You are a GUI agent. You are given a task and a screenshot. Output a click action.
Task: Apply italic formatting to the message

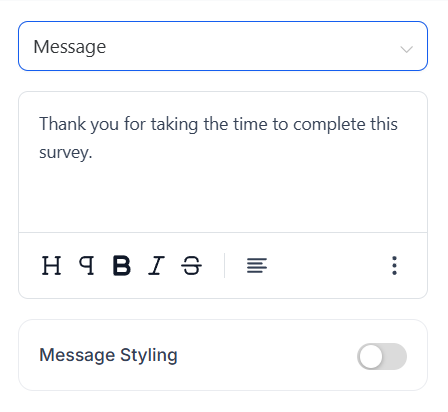coord(156,266)
